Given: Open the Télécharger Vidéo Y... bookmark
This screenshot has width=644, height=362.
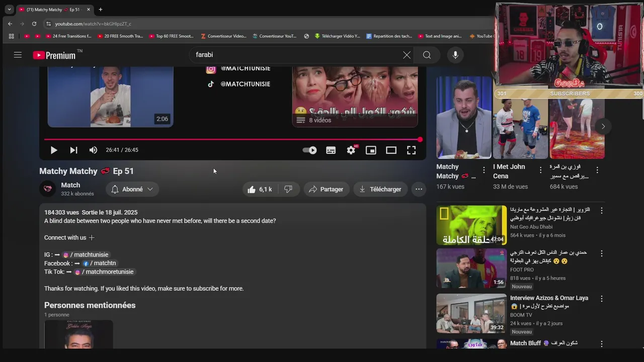Looking at the screenshot, I should pyautogui.click(x=338, y=36).
